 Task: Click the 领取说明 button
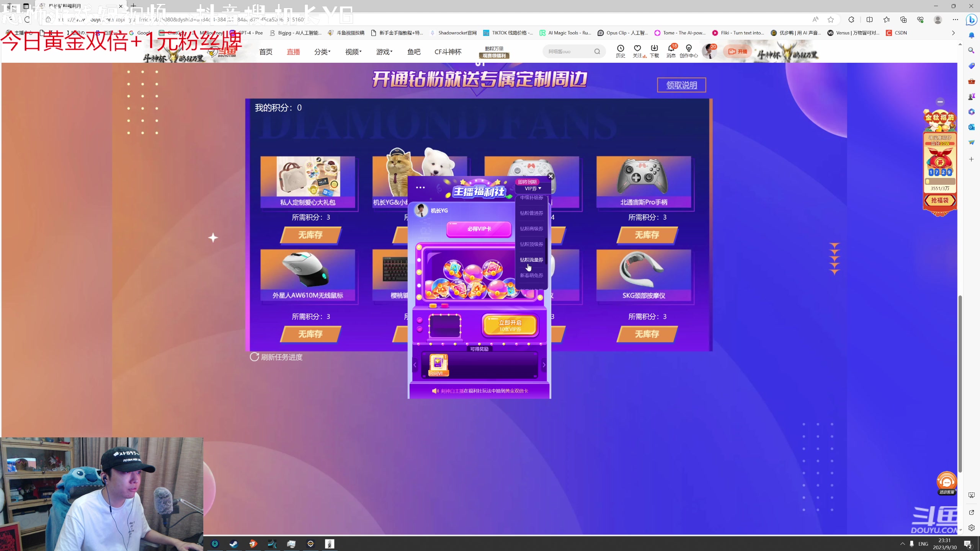pyautogui.click(x=681, y=85)
